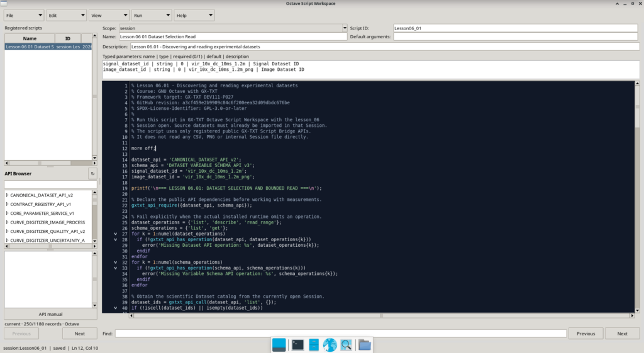Viewport: 644px width, 353px height.
Task: Click 'Ln 12, Col 10' in status bar
Action: click(85, 348)
